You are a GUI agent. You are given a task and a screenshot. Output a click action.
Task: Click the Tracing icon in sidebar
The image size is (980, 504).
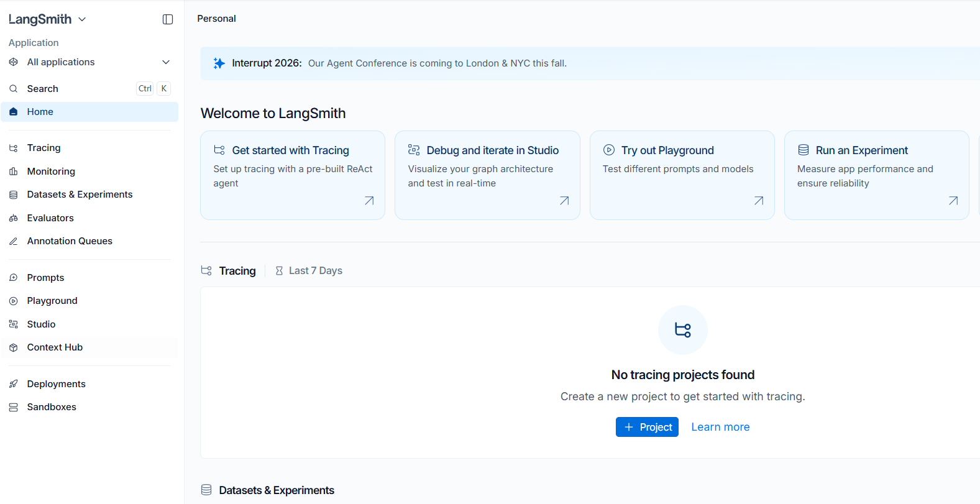coord(14,148)
